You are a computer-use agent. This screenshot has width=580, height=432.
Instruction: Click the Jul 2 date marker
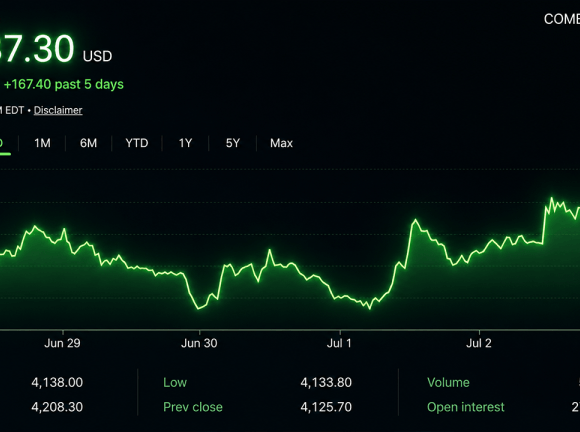[x=479, y=343]
